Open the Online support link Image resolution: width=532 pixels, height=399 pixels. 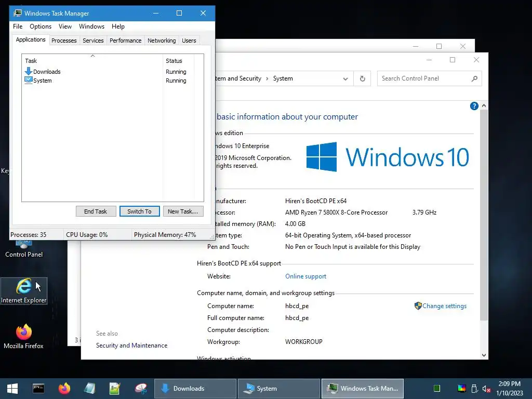305,276
